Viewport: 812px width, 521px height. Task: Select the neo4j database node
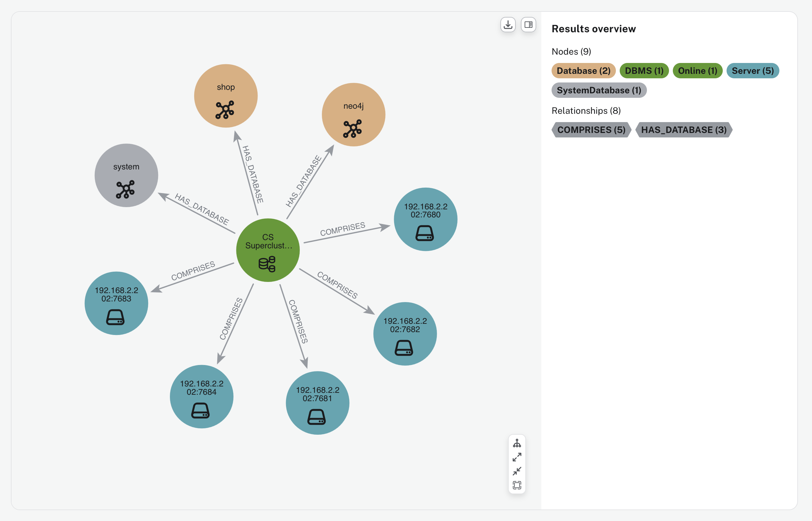(354, 115)
